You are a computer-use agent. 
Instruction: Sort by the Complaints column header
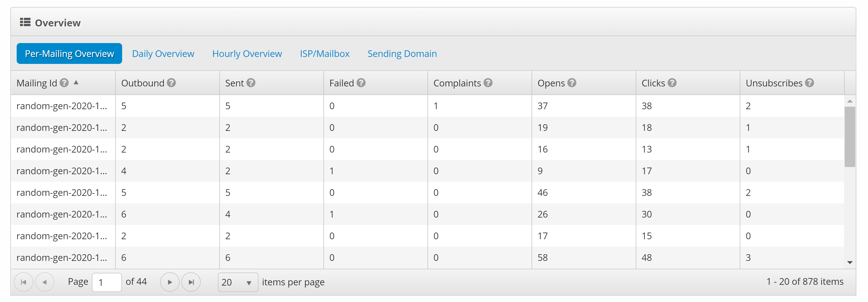(x=457, y=83)
